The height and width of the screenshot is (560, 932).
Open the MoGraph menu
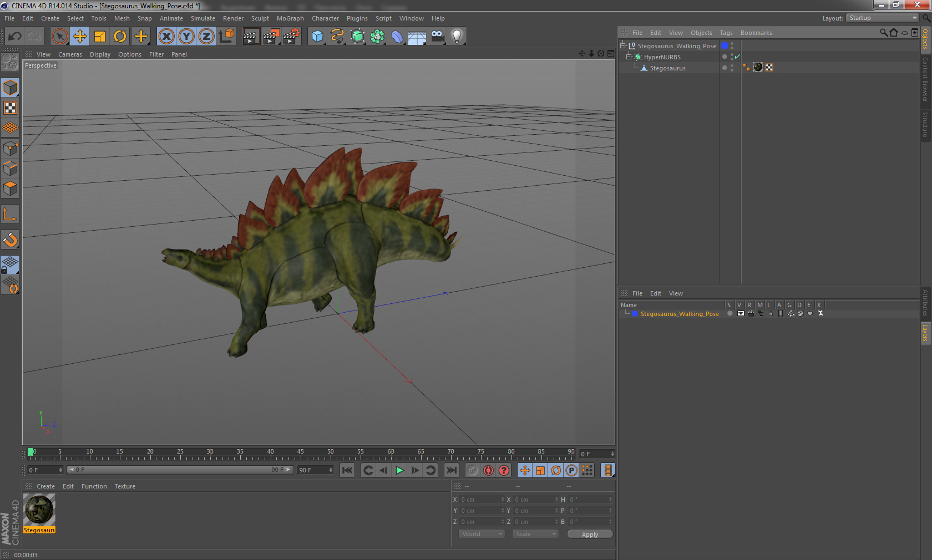(290, 18)
